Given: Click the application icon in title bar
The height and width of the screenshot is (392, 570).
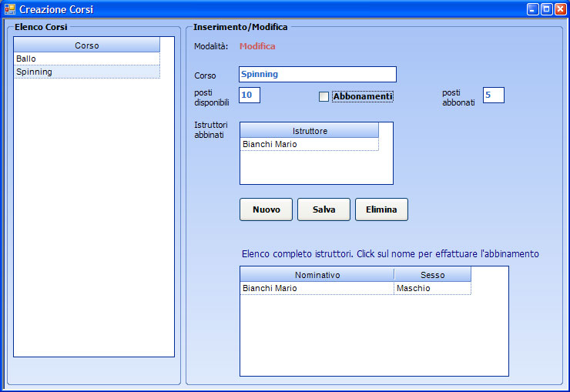Looking at the screenshot, I should click(9, 9).
